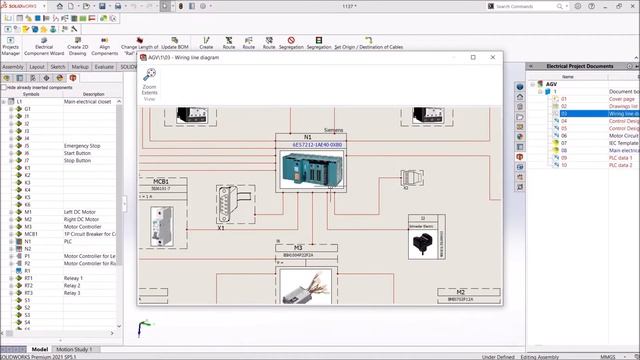The image size is (640, 360).
Task: Select M3 Motor Controller row
Action: tap(59, 227)
